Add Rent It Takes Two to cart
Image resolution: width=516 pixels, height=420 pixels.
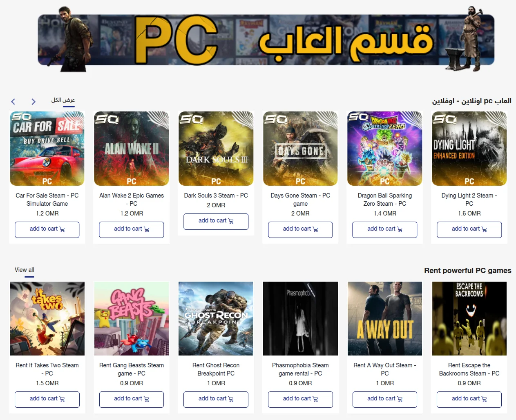47,400
